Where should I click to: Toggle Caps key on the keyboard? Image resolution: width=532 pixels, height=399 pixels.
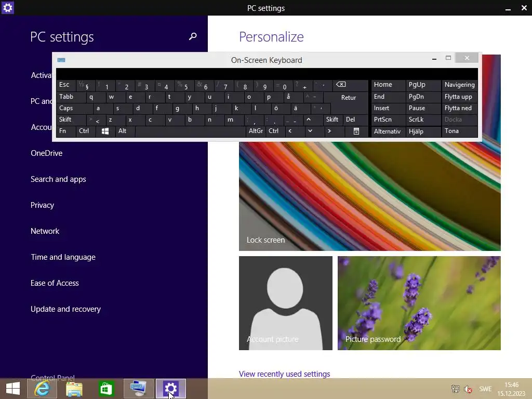(74, 108)
